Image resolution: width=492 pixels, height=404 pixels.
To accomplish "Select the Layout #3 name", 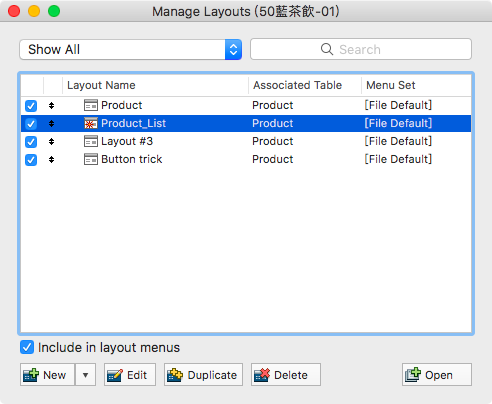I will tap(127, 141).
